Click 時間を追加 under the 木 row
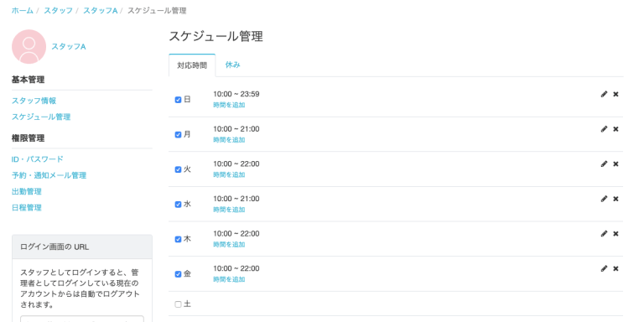Viewport: 644px width, 322px height. [x=229, y=245]
